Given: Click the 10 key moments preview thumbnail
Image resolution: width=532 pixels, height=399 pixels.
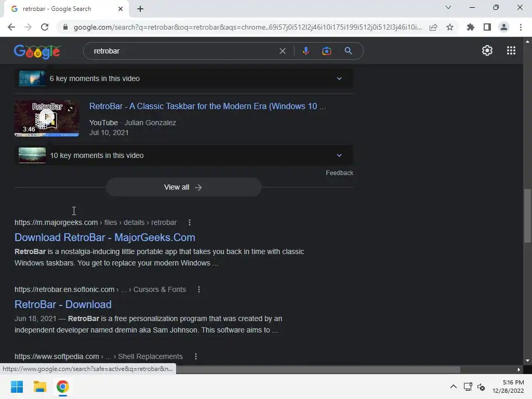Looking at the screenshot, I should coord(32,155).
